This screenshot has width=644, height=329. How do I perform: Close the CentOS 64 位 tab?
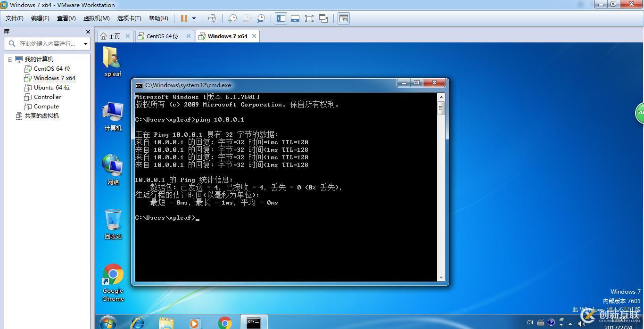tap(189, 36)
